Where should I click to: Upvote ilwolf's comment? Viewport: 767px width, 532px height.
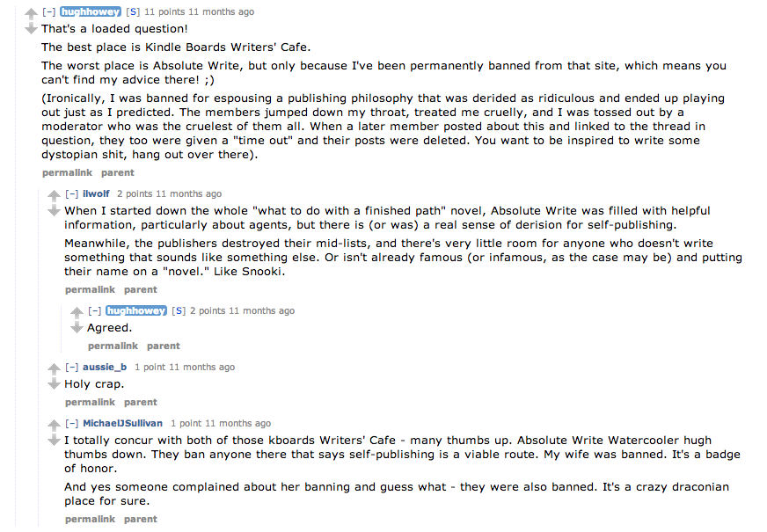tap(54, 195)
